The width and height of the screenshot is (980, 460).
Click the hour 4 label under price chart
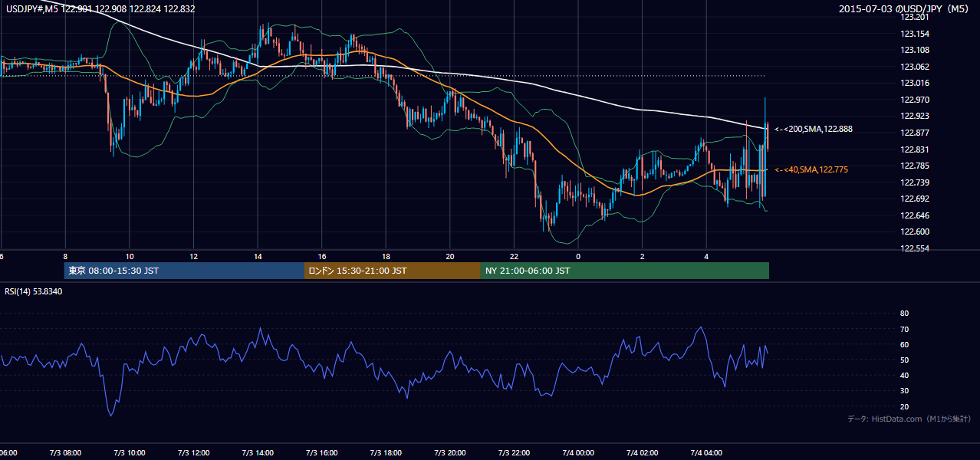tap(707, 256)
